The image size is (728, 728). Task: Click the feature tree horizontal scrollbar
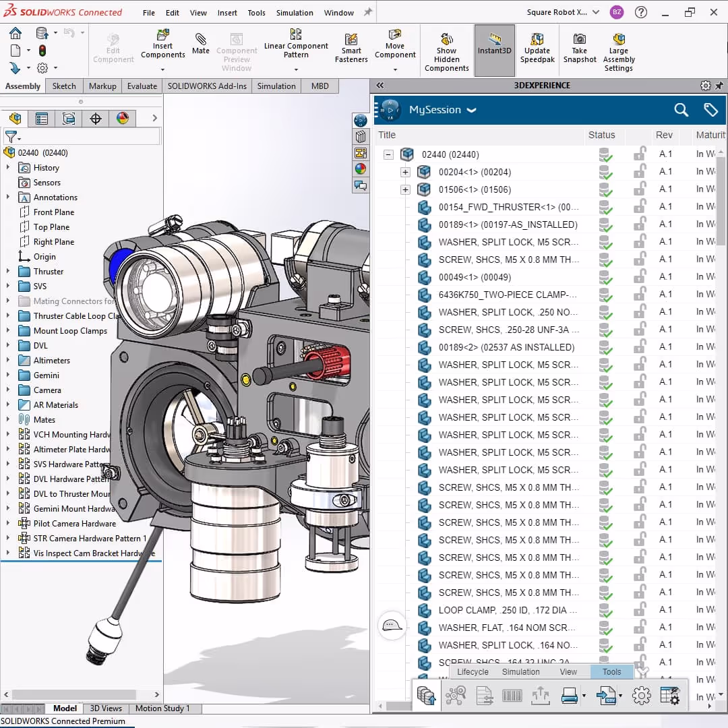73,694
